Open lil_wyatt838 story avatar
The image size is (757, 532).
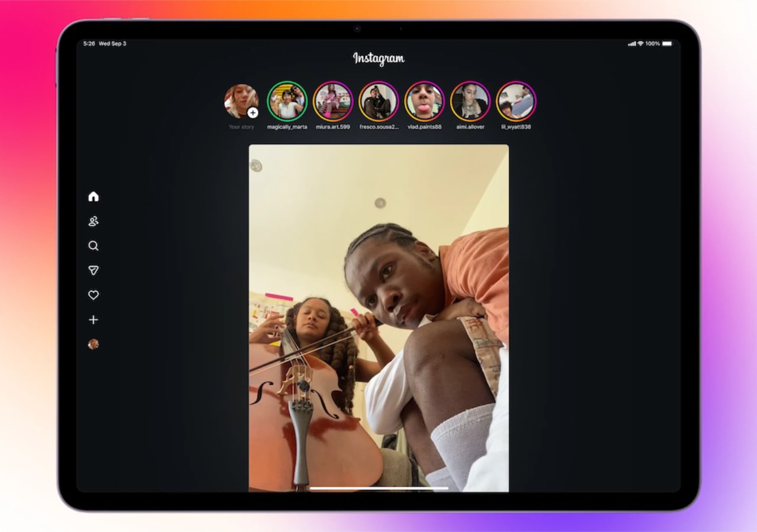516,101
